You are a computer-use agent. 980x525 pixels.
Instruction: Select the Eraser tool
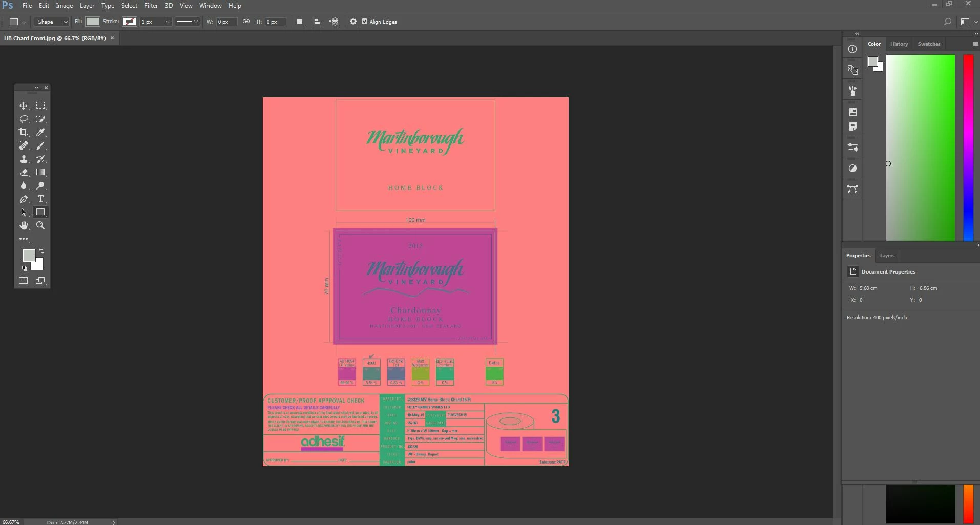pyautogui.click(x=24, y=172)
